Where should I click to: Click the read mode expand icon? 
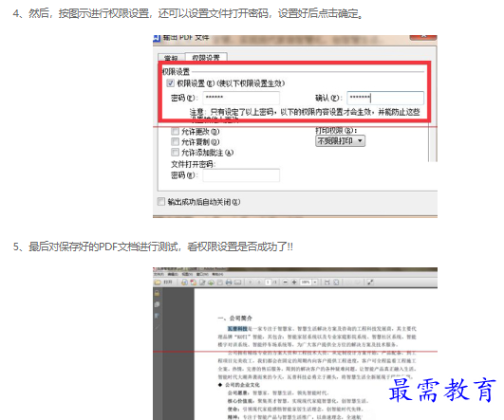370,283
